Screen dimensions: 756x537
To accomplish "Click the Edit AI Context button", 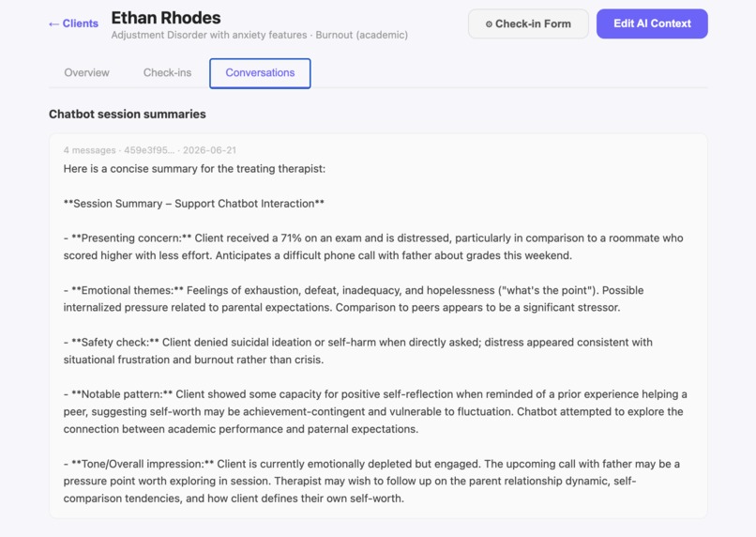I will click(x=652, y=23).
